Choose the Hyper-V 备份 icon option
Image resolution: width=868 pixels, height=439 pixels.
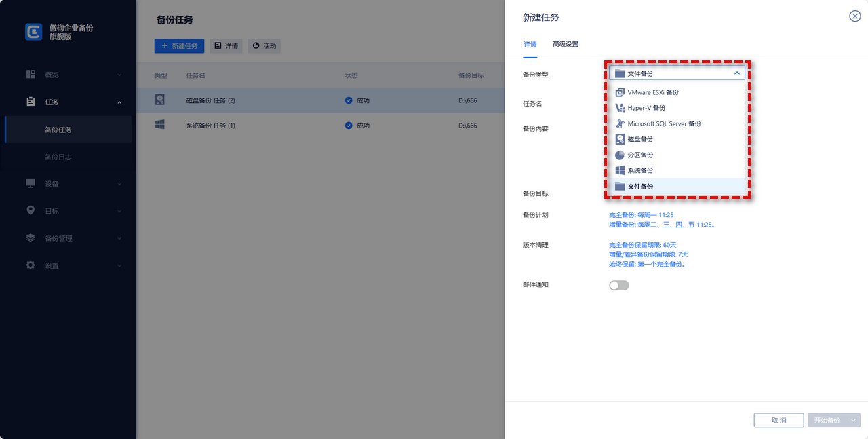click(620, 108)
